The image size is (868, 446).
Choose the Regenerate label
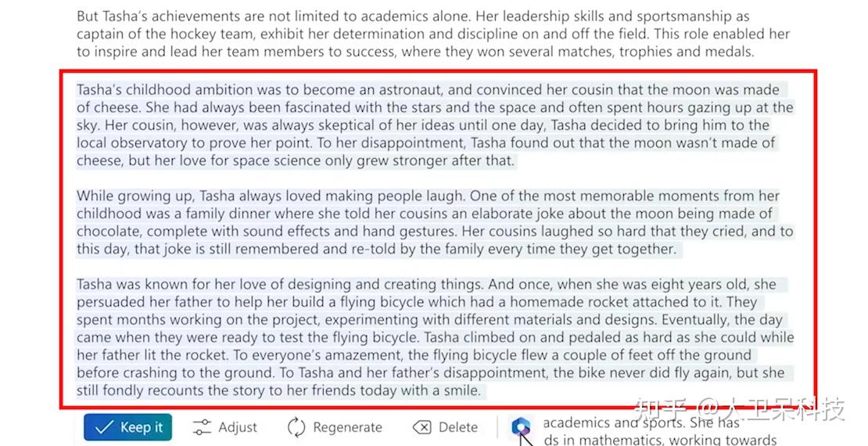tap(348, 427)
